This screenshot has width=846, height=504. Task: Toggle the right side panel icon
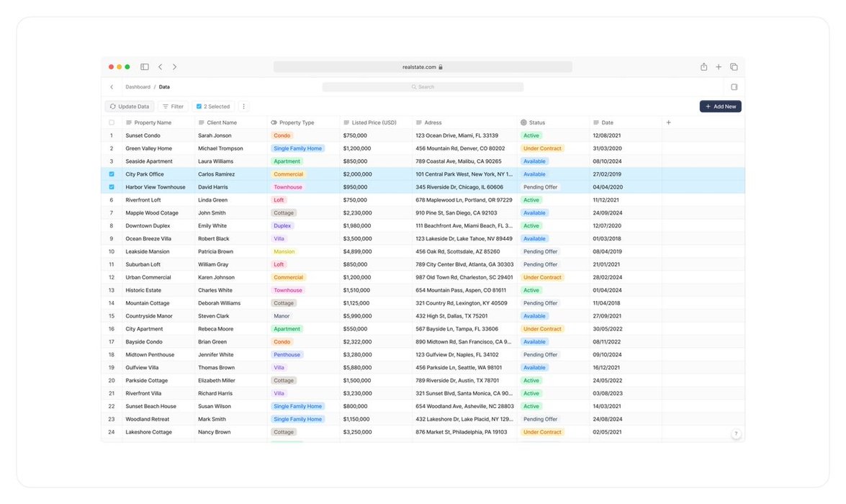[x=734, y=87]
